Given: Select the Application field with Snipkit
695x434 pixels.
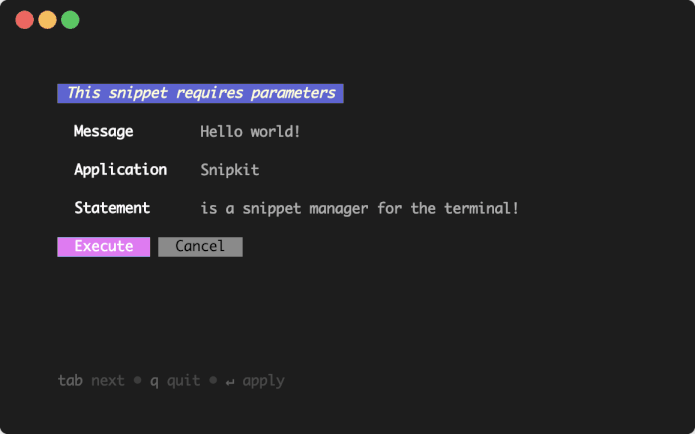Looking at the screenshot, I should [x=230, y=170].
